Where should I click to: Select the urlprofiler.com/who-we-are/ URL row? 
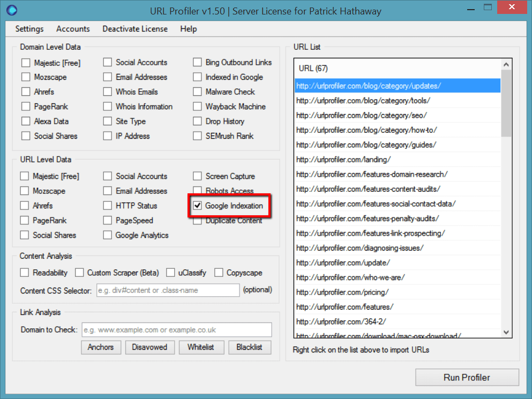[x=398, y=277]
